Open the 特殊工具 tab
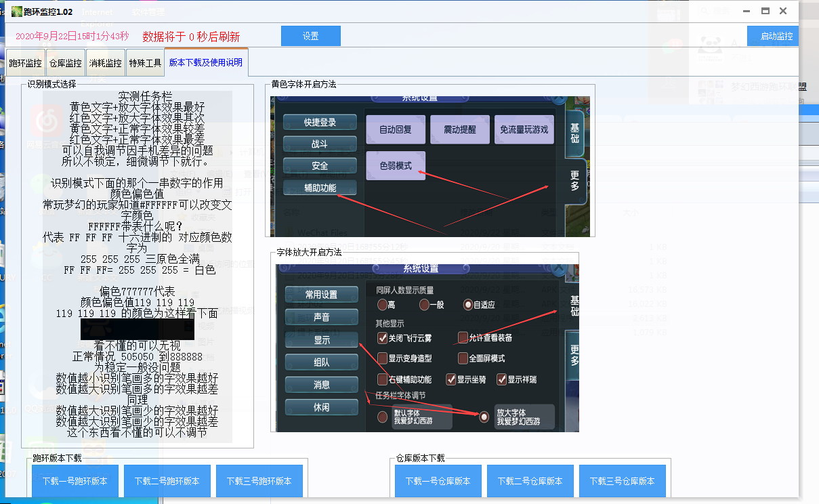The height and width of the screenshot is (504, 819). coord(145,63)
